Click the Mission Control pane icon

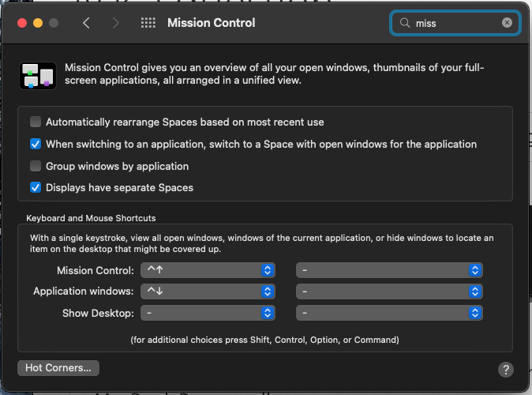[37, 76]
